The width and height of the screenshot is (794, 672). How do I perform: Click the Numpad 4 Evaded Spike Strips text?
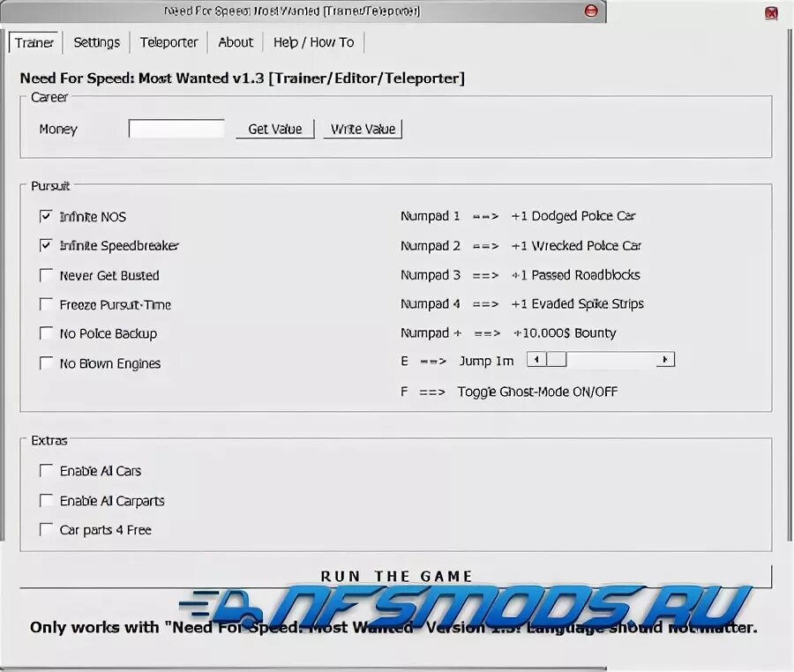pyautogui.click(x=522, y=303)
